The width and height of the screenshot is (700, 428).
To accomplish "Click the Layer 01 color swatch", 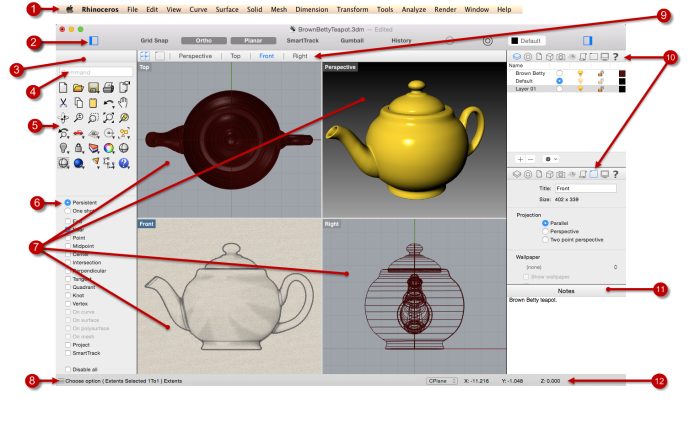I will coord(622,89).
